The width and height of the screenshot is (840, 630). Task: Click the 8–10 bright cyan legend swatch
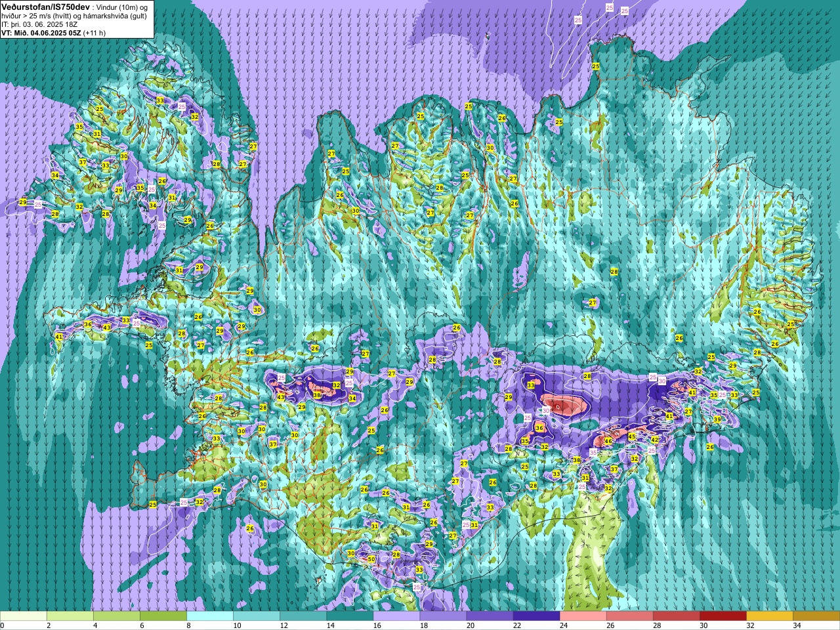(x=210, y=616)
